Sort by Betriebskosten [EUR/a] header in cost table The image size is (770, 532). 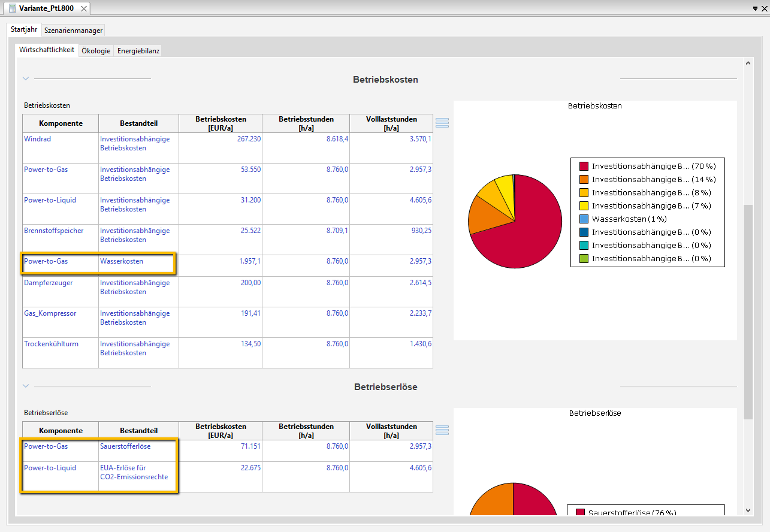coord(221,123)
